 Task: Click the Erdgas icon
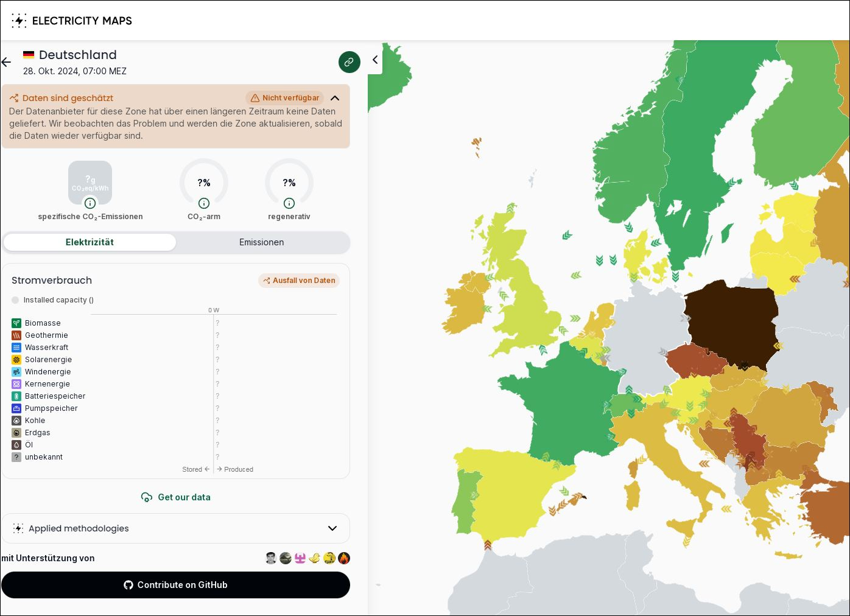point(16,433)
